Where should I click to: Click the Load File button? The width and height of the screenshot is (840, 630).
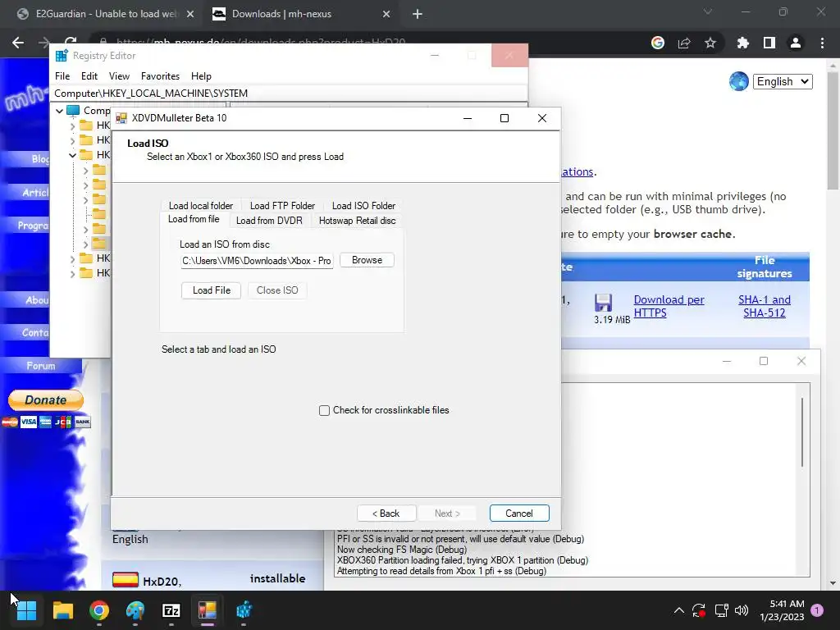tap(212, 290)
